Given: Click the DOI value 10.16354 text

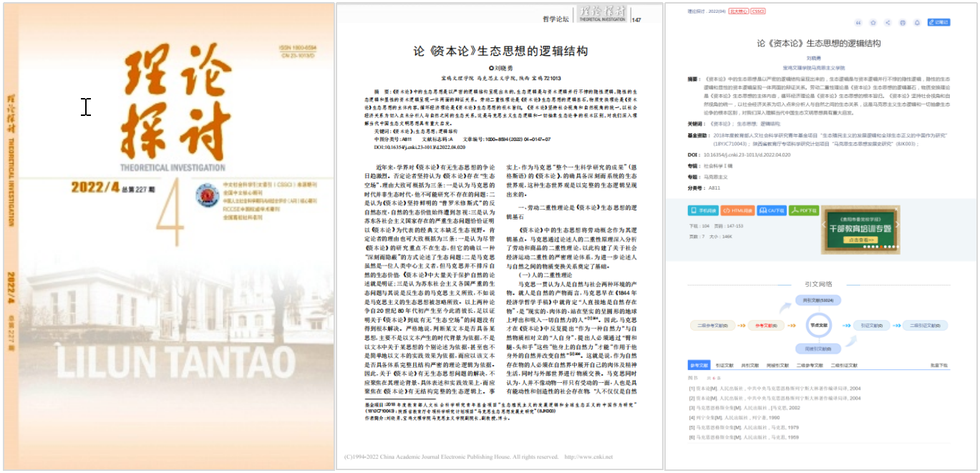Looking at the screenshot, I should [747, 154].
